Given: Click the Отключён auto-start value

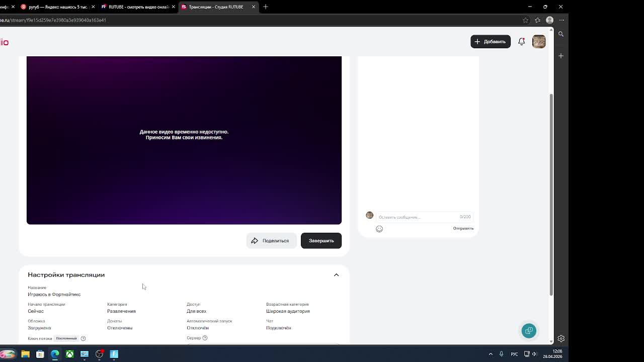Looking at the screenshot, I should tap(197, 328).
